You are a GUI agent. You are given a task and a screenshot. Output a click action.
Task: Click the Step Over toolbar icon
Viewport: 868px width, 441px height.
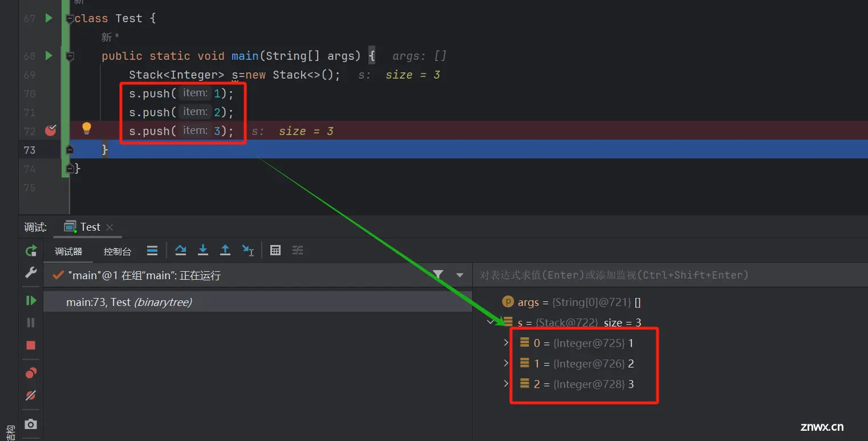pos(181,250)
